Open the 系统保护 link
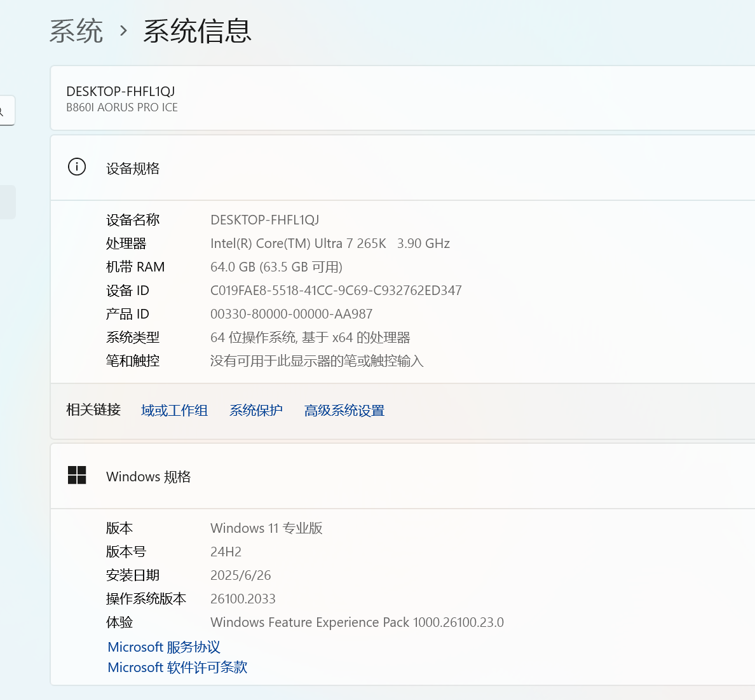The image size is (755, 700). [256, 411]
